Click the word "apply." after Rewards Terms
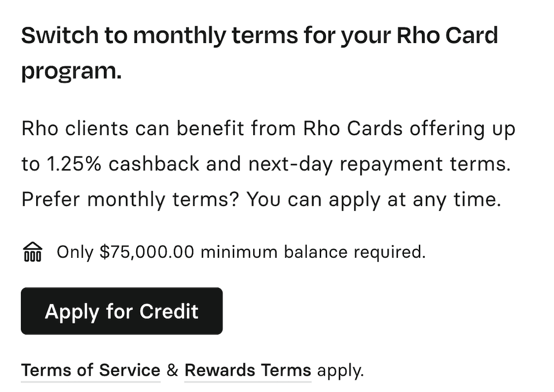The image size is (554, 392). 340,370
